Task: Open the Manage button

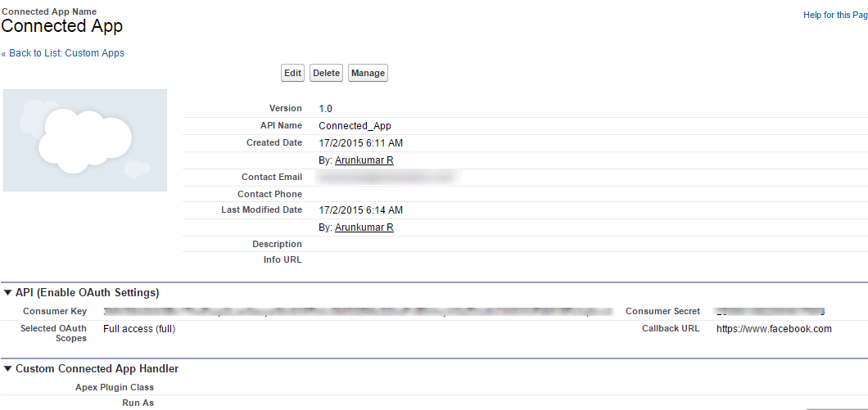Action: point(368,73)
